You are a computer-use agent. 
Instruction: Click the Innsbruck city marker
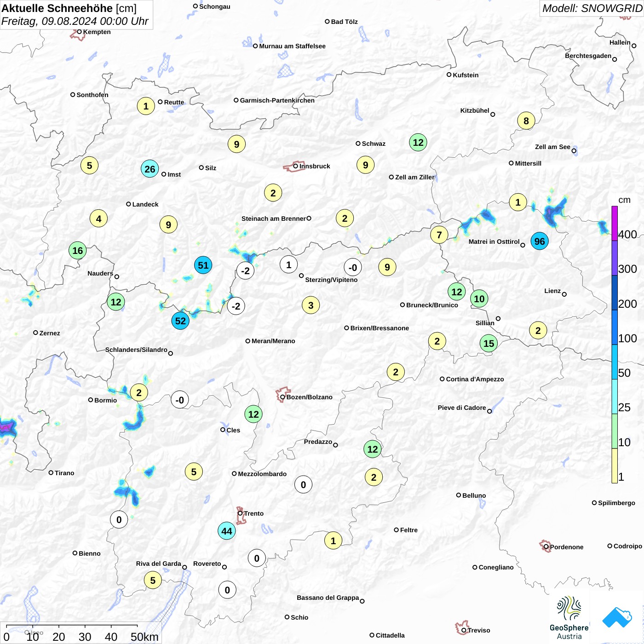296,166
